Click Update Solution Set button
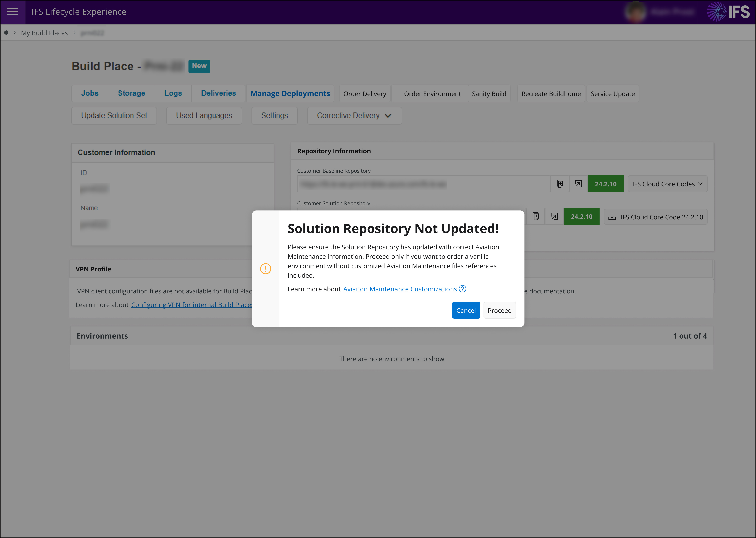This screenshot has width=756, height=538. click(x=114, y=116)
